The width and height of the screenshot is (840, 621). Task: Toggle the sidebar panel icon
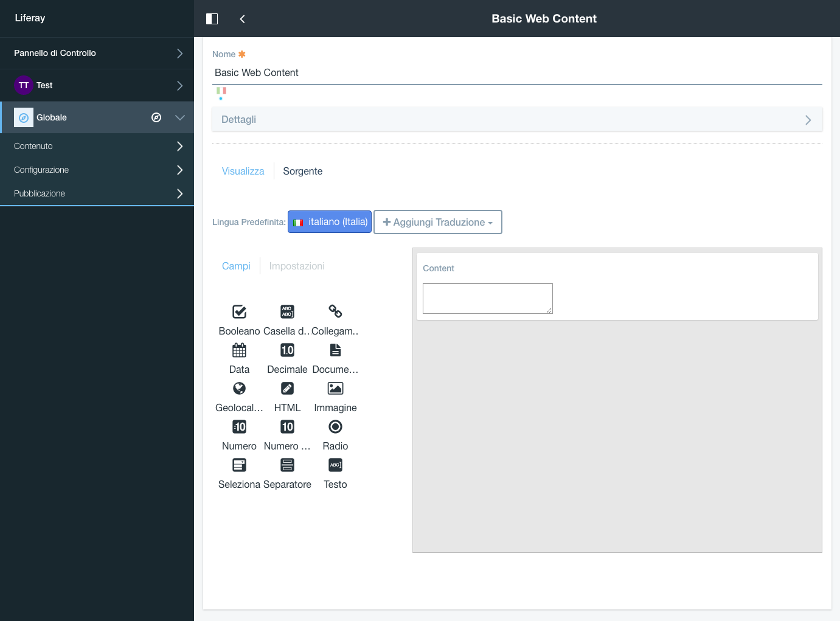tap(212, 19)
